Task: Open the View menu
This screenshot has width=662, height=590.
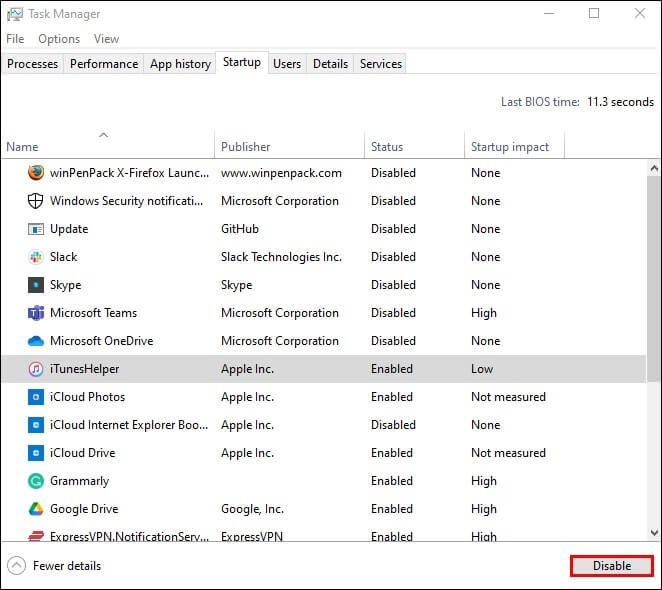Action: [x=106, y=39]
